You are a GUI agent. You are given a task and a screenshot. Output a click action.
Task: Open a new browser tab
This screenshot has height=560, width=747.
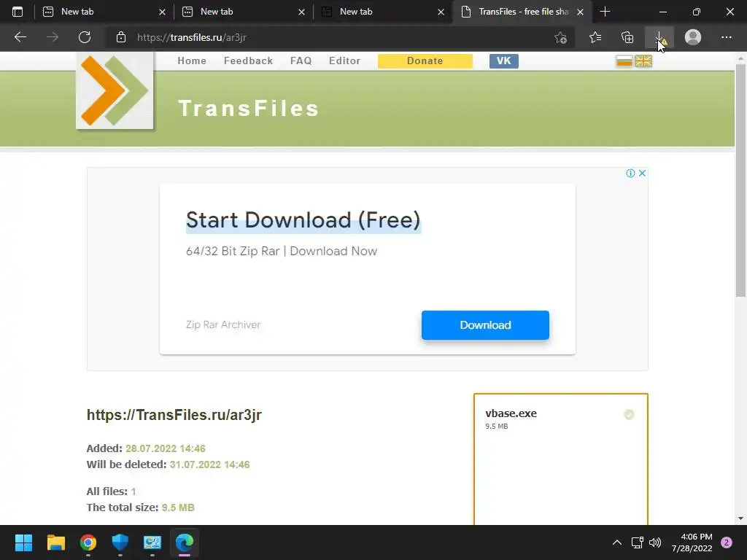[x=605, y=12]
